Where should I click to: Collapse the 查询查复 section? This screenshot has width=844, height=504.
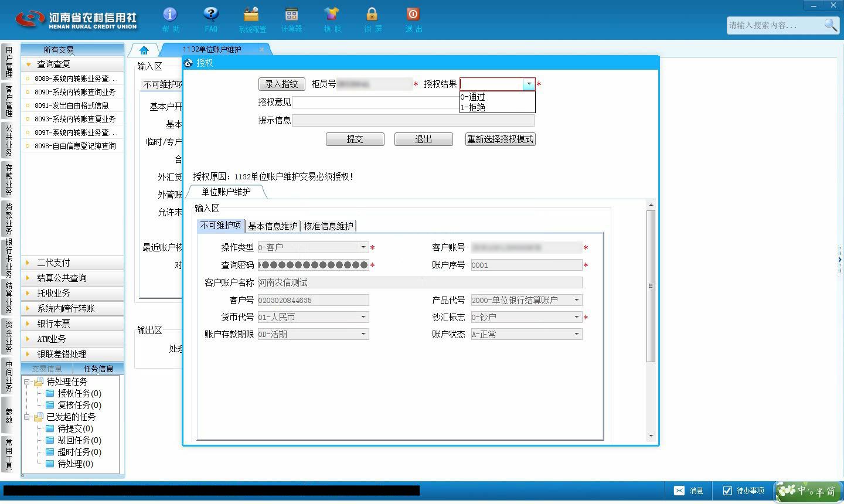coord(73,64)
